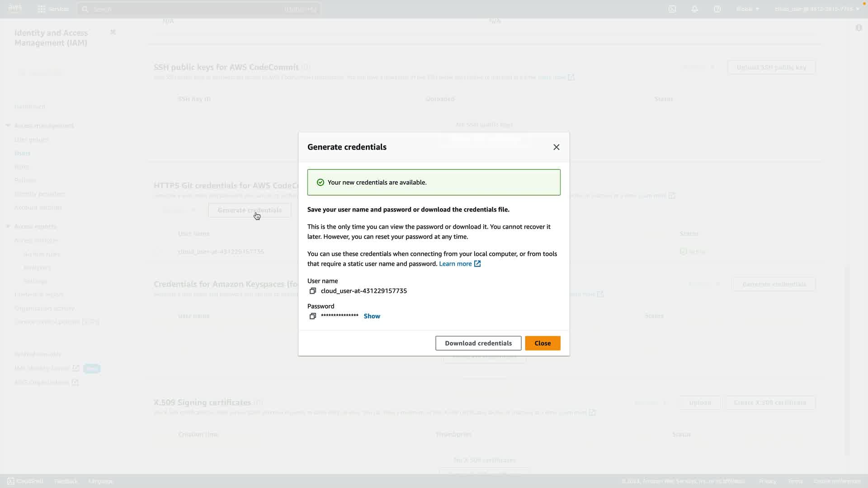
Task: Open the Global region dropdown
Action: [747, 9]
